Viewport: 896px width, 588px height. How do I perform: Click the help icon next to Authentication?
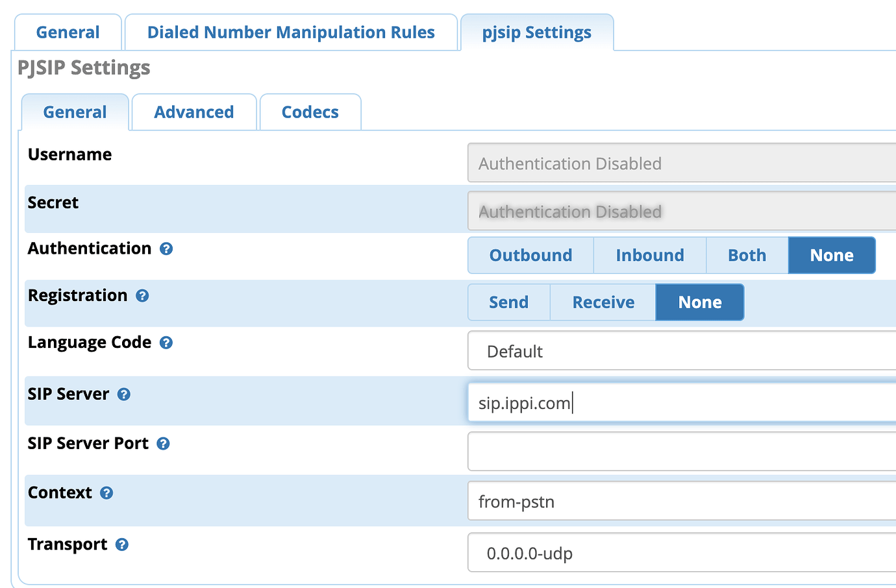click(166, 249)
